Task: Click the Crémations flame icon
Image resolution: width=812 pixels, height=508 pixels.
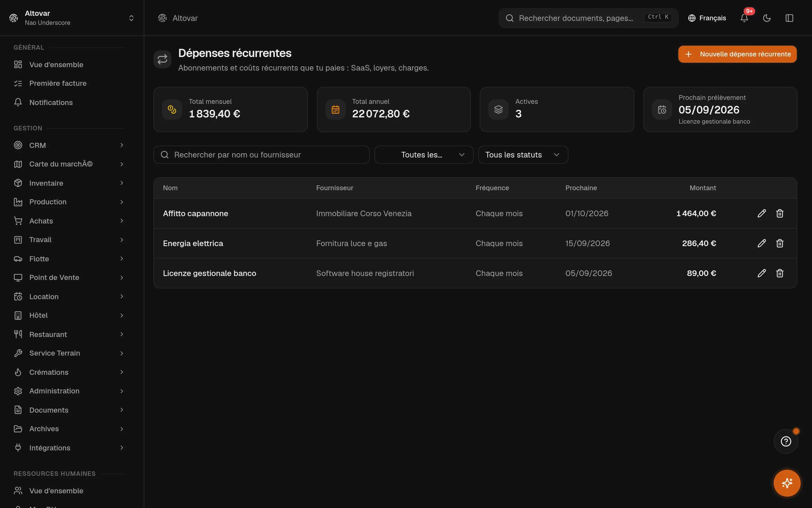Action: click(x=18, y=372)
